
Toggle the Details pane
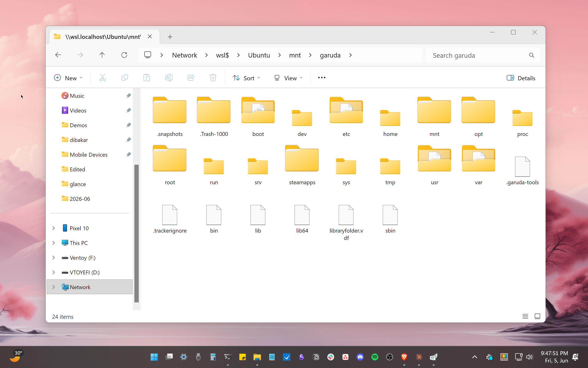click(521, 78)
